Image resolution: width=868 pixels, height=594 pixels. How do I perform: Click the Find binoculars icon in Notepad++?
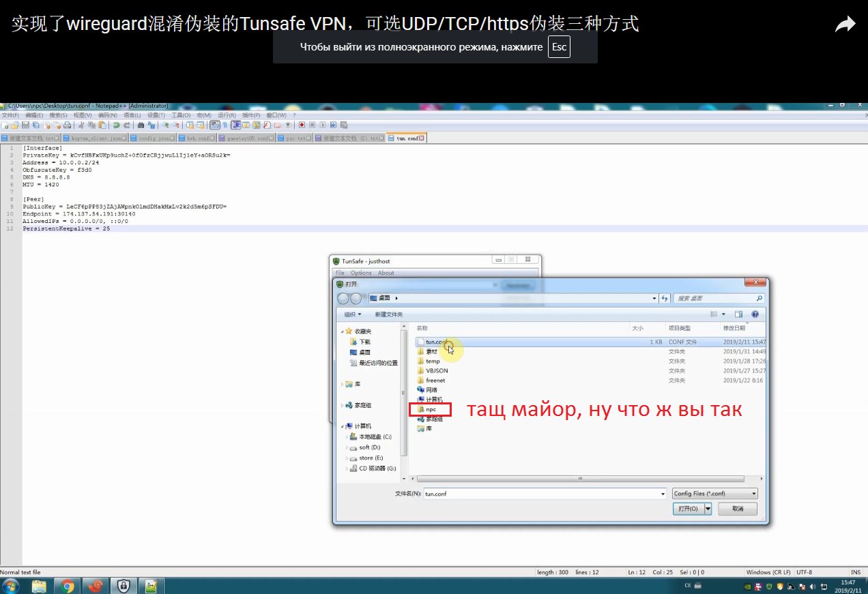(141, 125)
